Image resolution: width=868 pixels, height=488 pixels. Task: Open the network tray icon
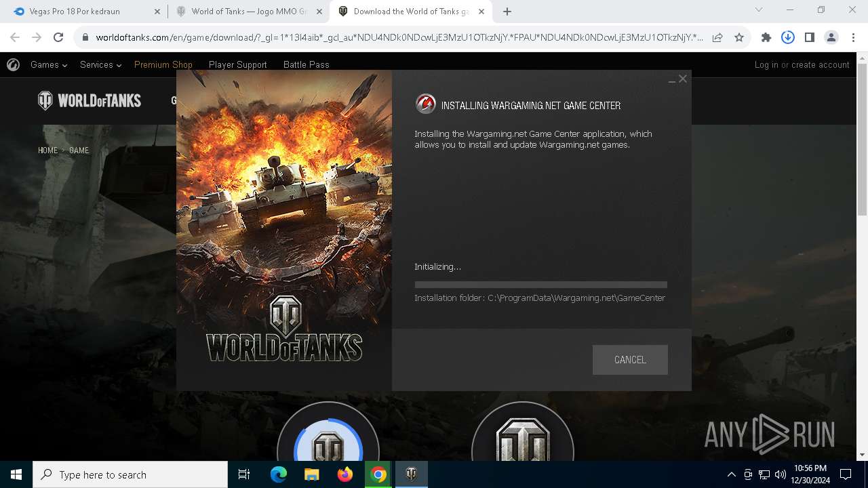coord(764,474)
